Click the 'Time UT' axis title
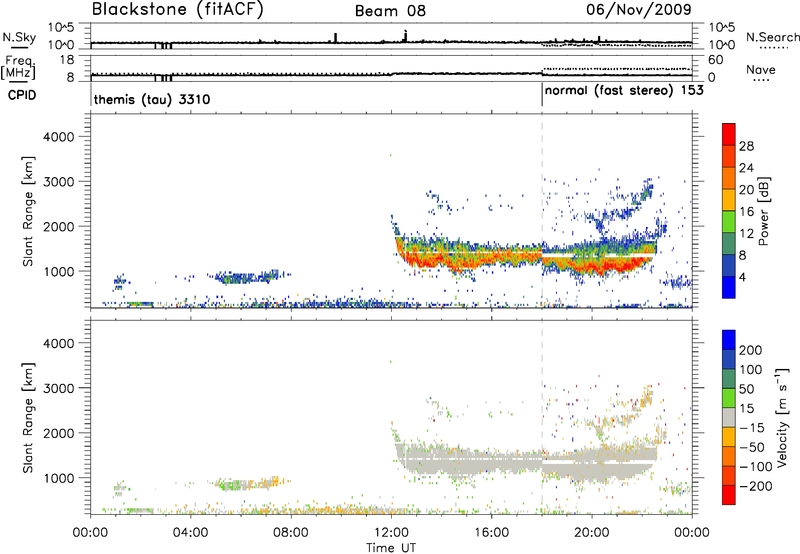The height and width of the screenshot is (554, 800). click(x=391, y=548)
